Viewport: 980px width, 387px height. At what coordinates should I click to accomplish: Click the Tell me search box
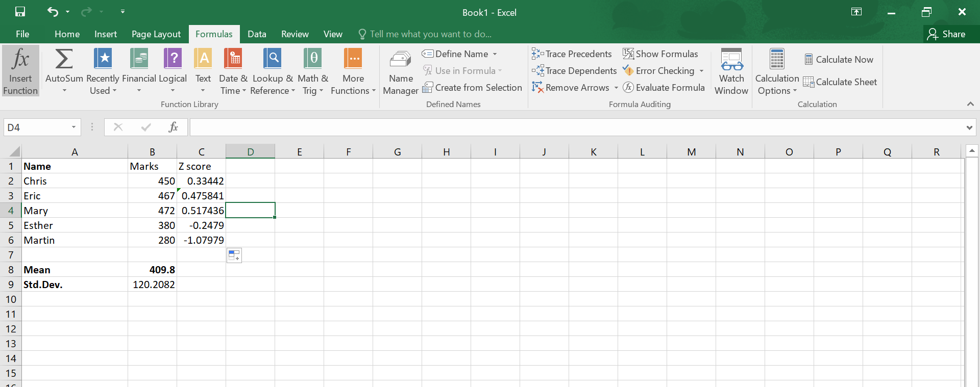tap(425, 34)
